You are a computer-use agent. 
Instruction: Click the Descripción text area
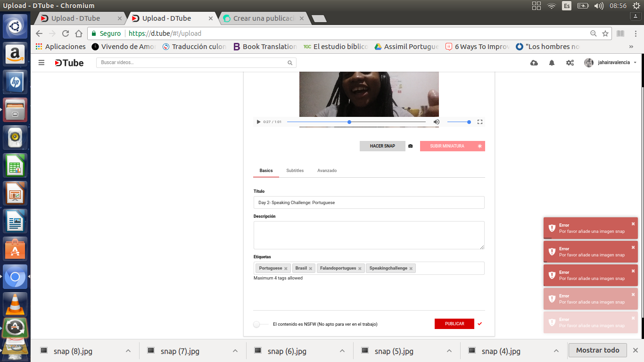(369, 235)
